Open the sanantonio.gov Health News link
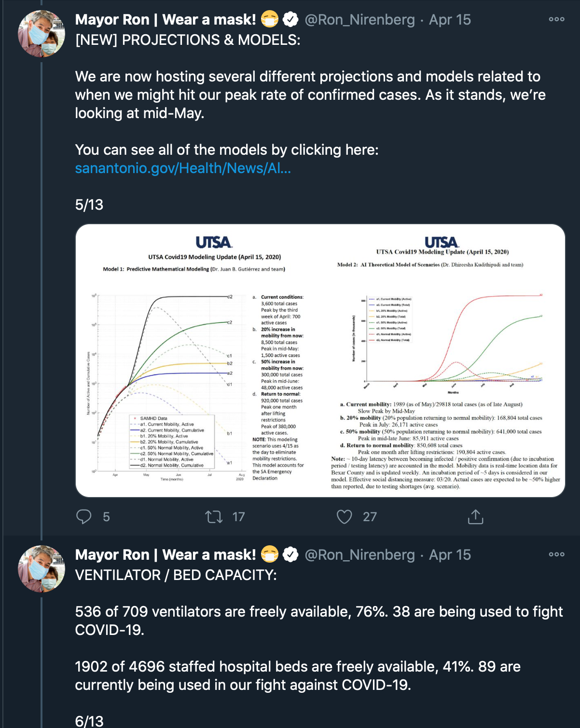This screenshot has width=580, height=728. (x=183, y=168)
